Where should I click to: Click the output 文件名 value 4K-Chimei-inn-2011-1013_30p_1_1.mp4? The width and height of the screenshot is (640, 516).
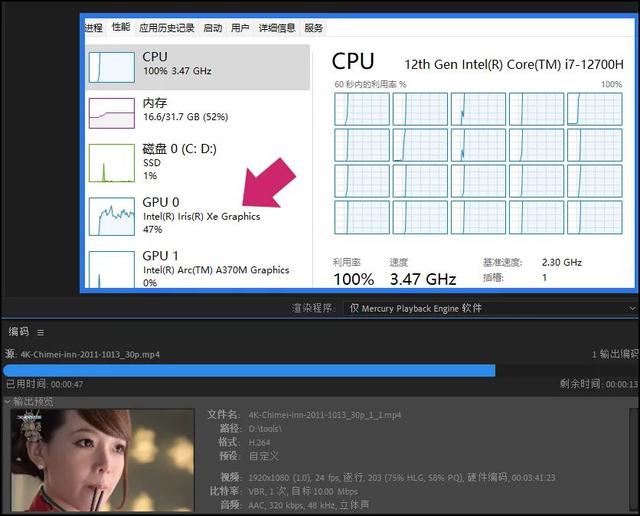tap(325, 415)
